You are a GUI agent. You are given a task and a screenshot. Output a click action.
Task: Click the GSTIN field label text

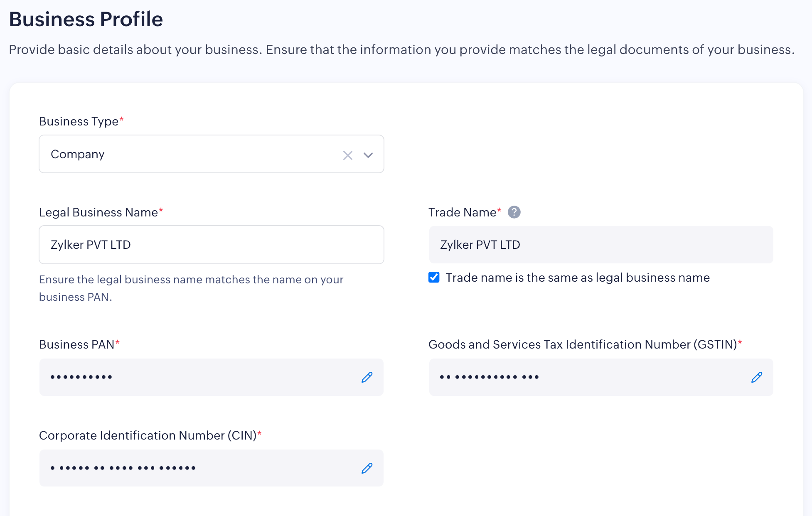(583, 344)
